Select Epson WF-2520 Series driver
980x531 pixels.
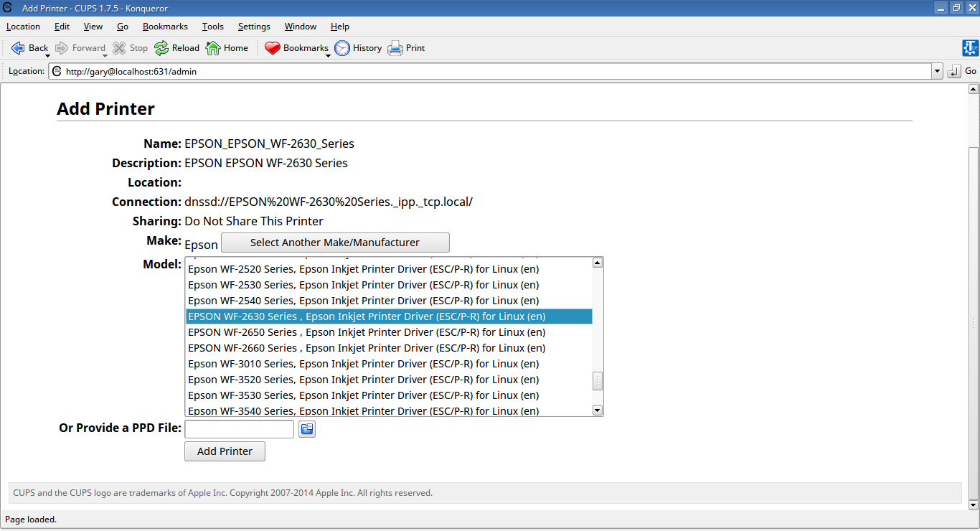[389, 269]
